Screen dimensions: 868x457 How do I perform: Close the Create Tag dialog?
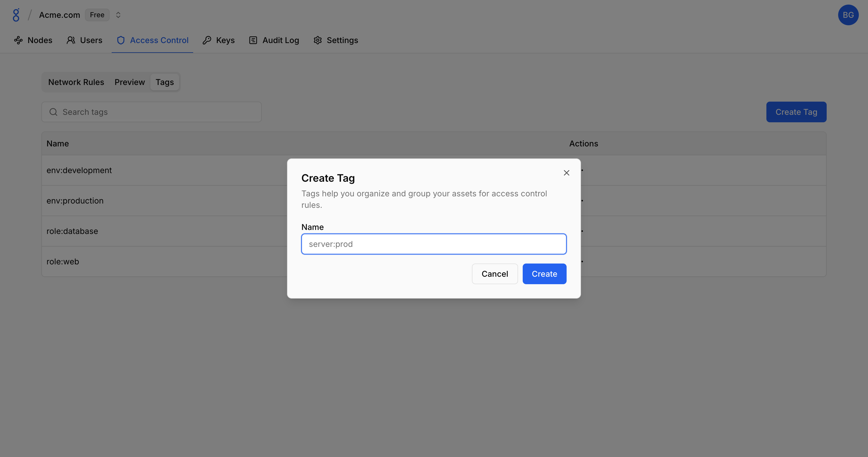[x=566, y=173]
